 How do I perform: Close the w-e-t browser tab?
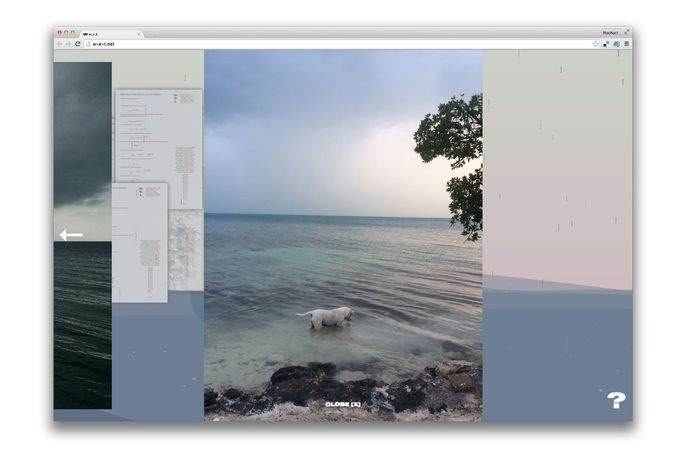(139, 33)
